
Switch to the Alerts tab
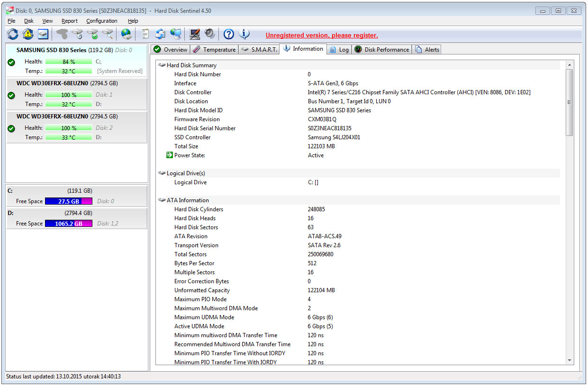point(427,50)
